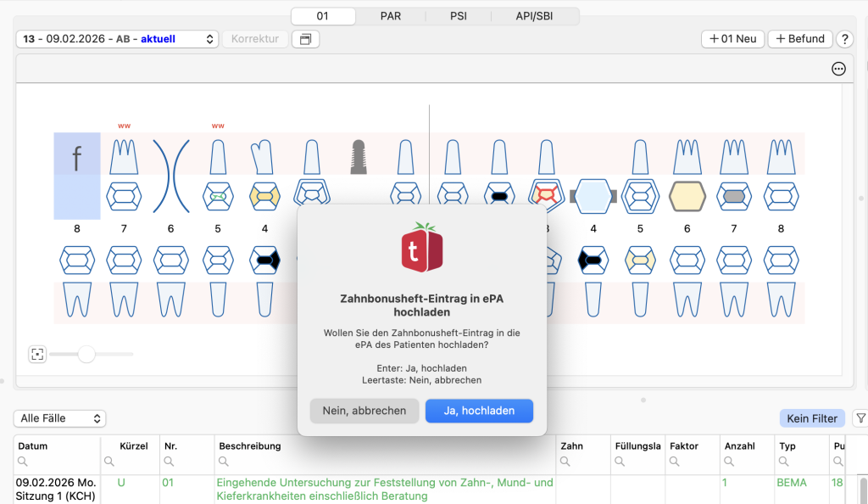
Task: Switch to the PAR tab
Action: coord(391,16)
